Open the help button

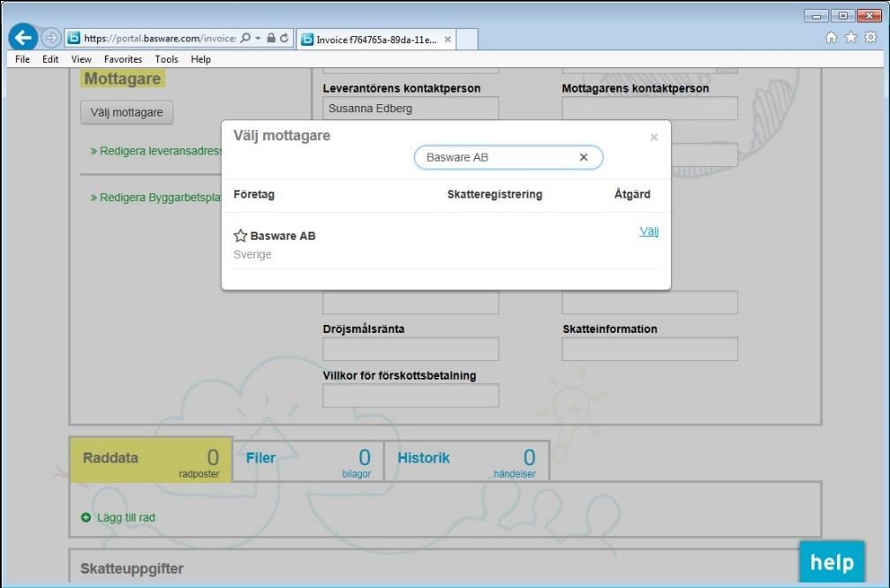[832, 562]
